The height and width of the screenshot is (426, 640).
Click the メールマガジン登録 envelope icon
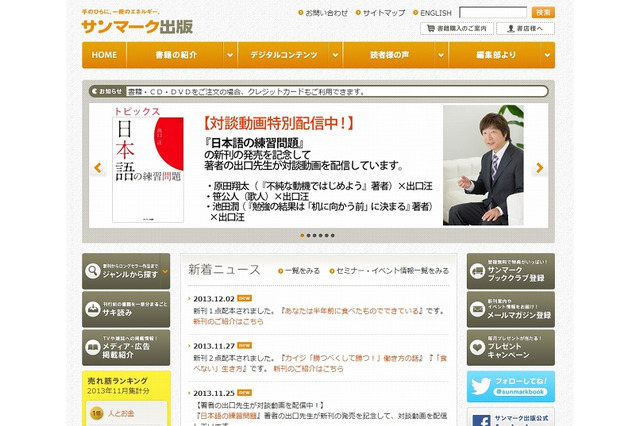477,309
